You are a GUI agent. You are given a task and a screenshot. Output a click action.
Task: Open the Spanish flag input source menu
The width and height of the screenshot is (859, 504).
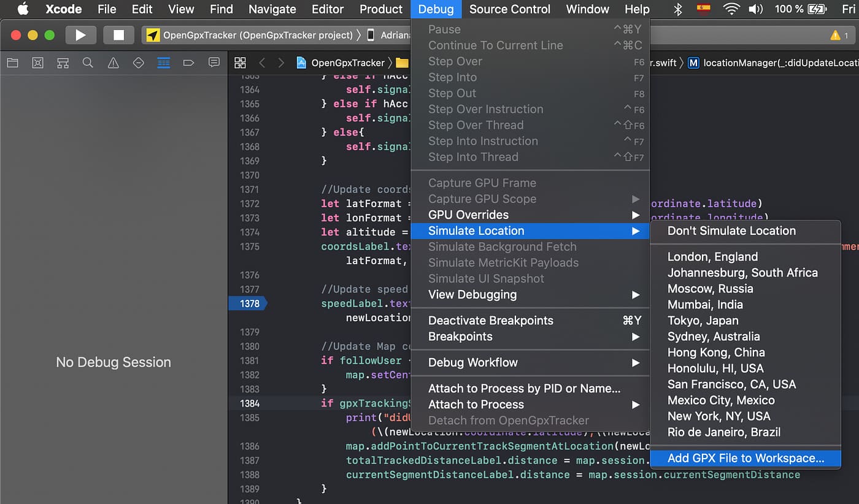point(704,9)
